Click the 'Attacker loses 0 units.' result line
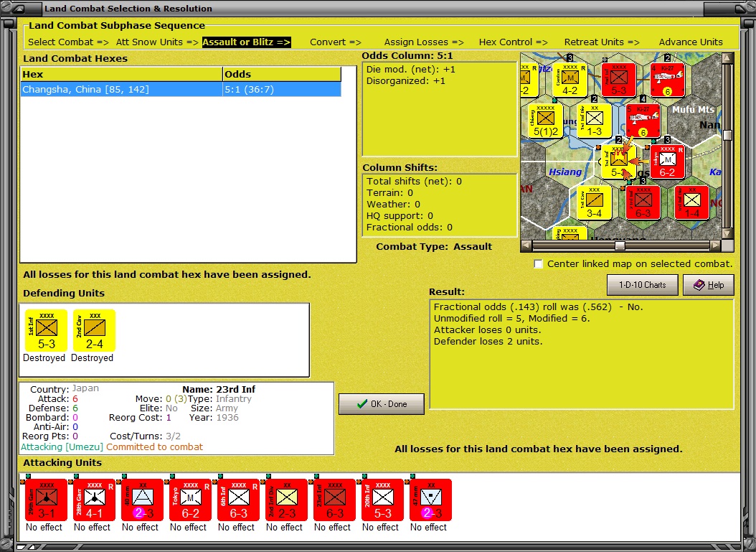 click(487, 330)
